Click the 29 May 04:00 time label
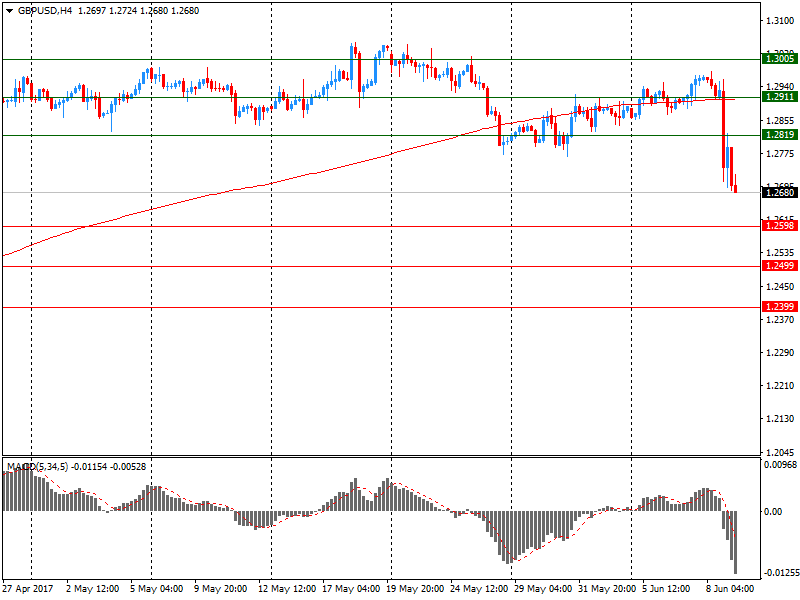The height and width of the screenshot is (600, 800). [543, 589]
